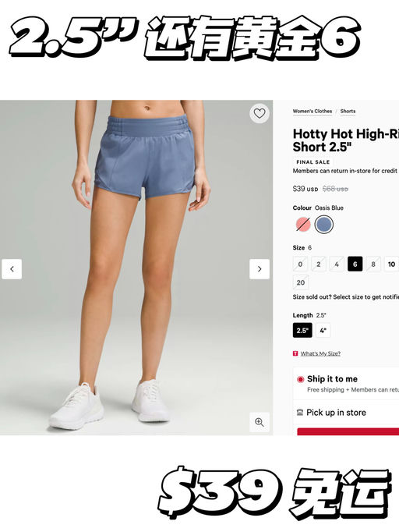Select size 6
The height and width of the screenshot is (532, 399).
(355, 264)
